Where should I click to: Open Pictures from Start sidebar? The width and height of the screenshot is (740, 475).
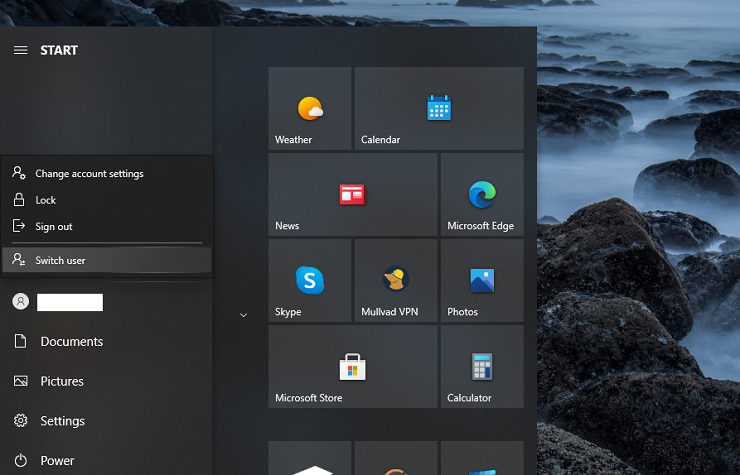tap(106, 381)
